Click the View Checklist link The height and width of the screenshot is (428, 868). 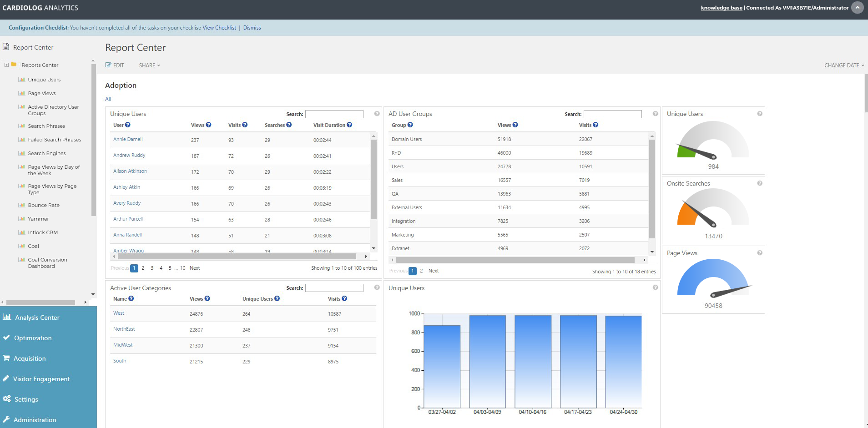(x=219, y=28)
